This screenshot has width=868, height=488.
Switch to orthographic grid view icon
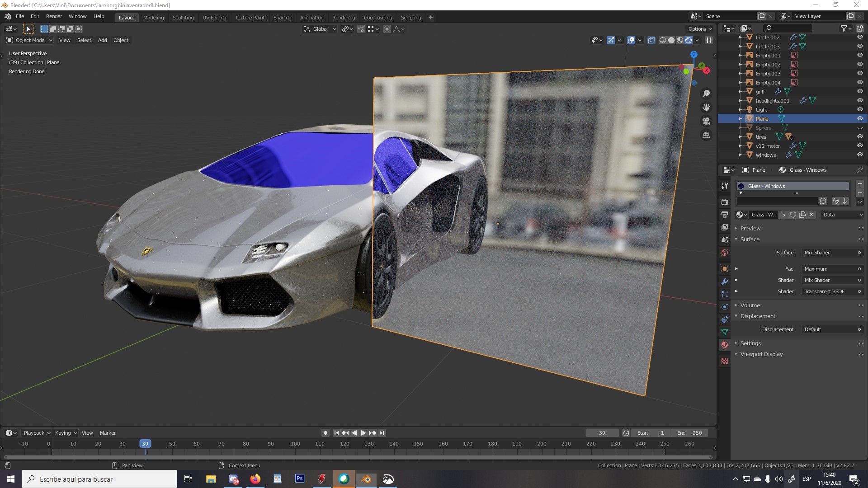click(706, 135)
